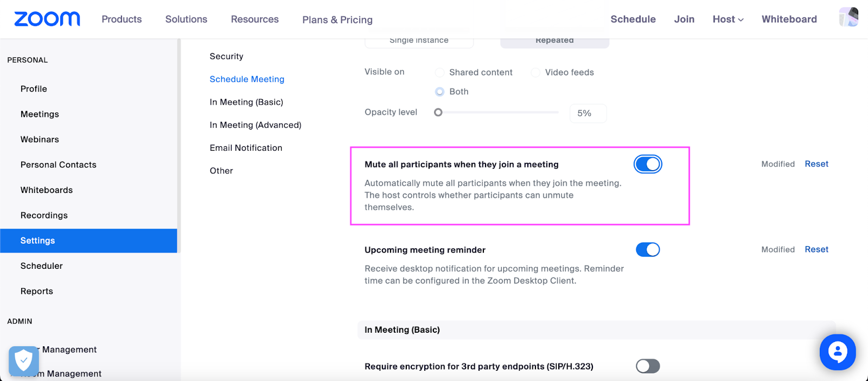Switch to the Repeated option

point(554,40)
